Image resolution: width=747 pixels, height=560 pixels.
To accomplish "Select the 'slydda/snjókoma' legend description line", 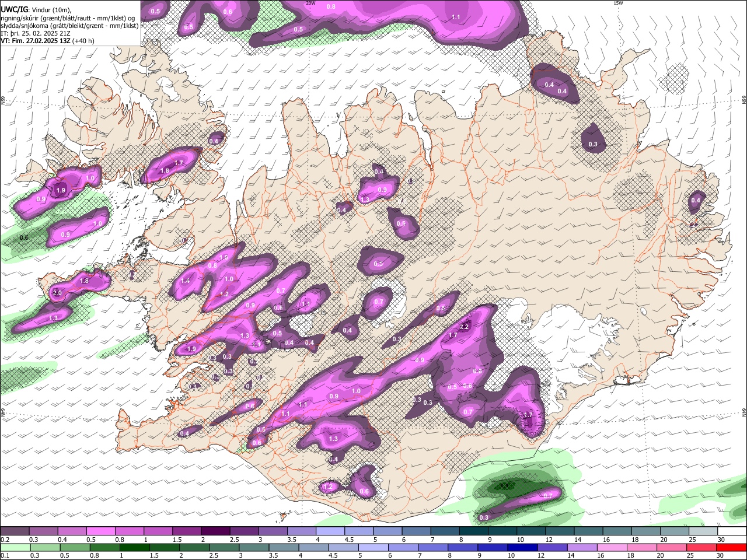I will click(69, 26).
